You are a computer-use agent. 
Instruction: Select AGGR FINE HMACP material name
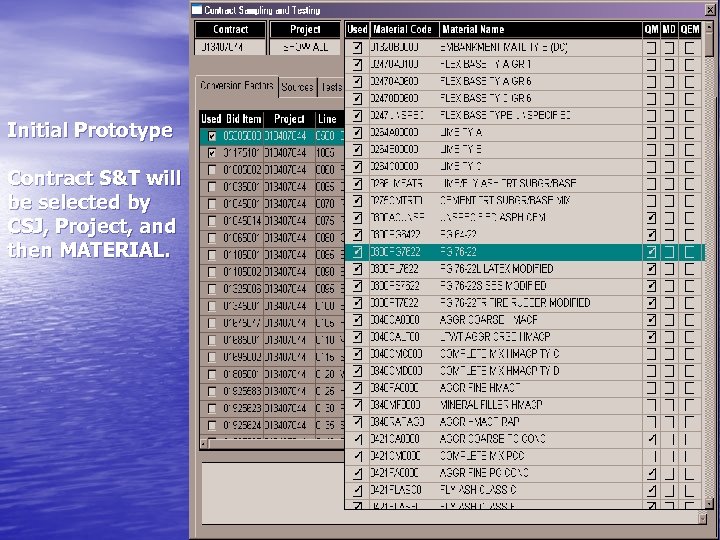pos(480,388)
